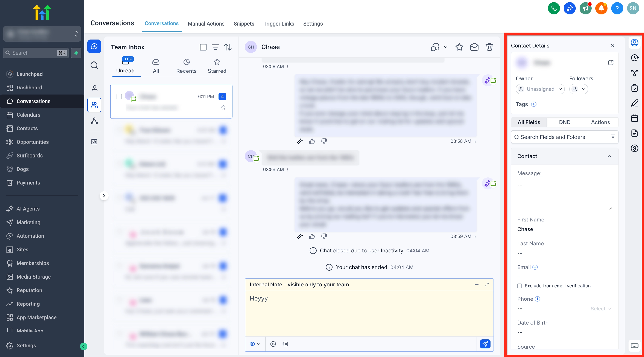Thumbs up the 03:58 AM AI reply

[x=312, y=141]
